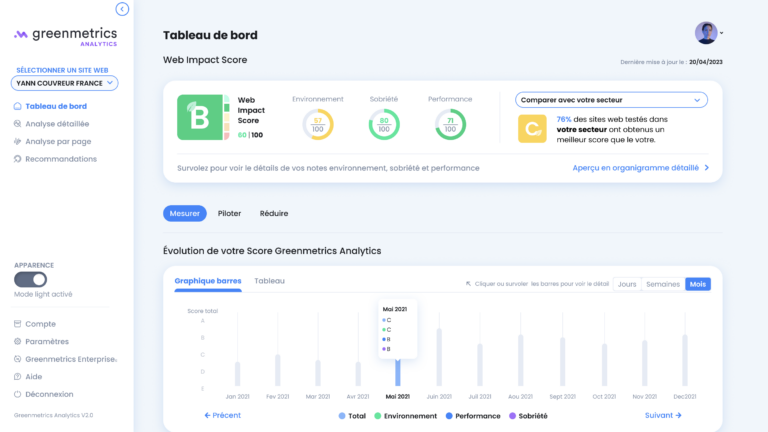Open the Yann Couvreur France site selector
The width and height of the screenshot is (768, 432).
click(x=65, y=83)
